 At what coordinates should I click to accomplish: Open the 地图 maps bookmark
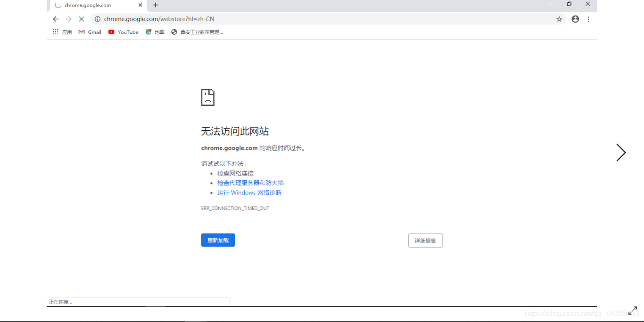coord(155,32)
